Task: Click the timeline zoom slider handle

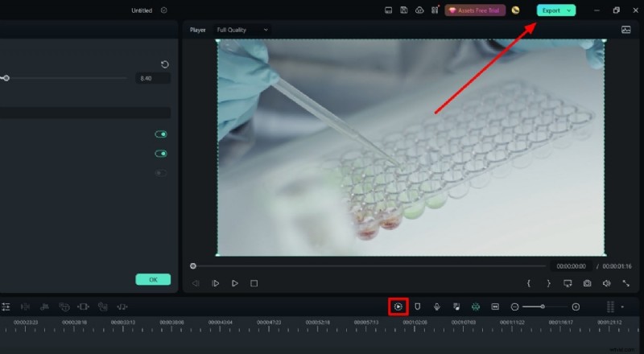Action: point(543,307)
